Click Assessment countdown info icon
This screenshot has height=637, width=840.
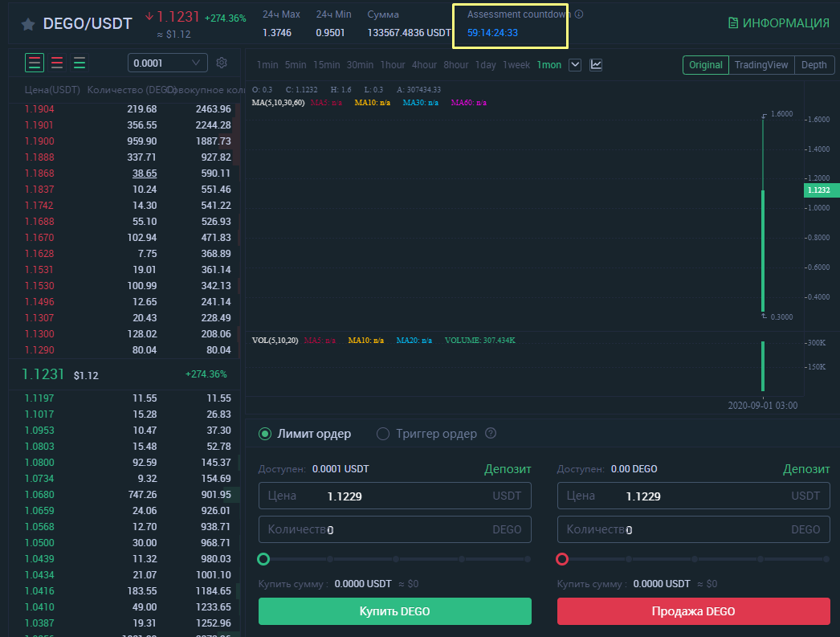(579, 14)
